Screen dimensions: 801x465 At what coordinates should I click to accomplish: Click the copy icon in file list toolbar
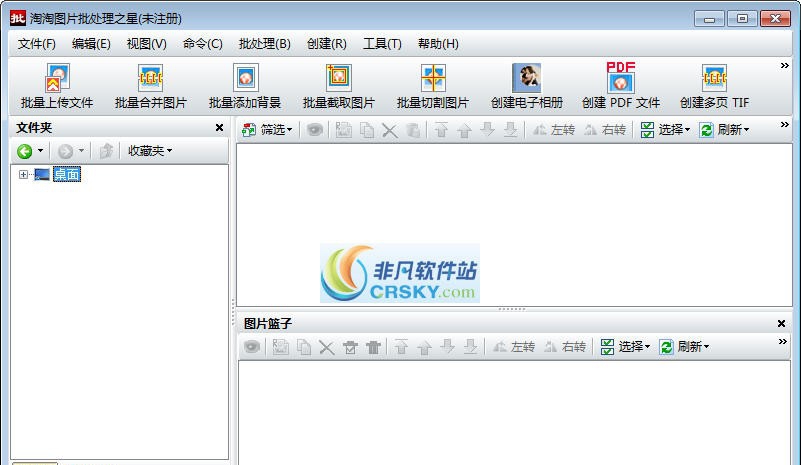(x=367, y=130)
